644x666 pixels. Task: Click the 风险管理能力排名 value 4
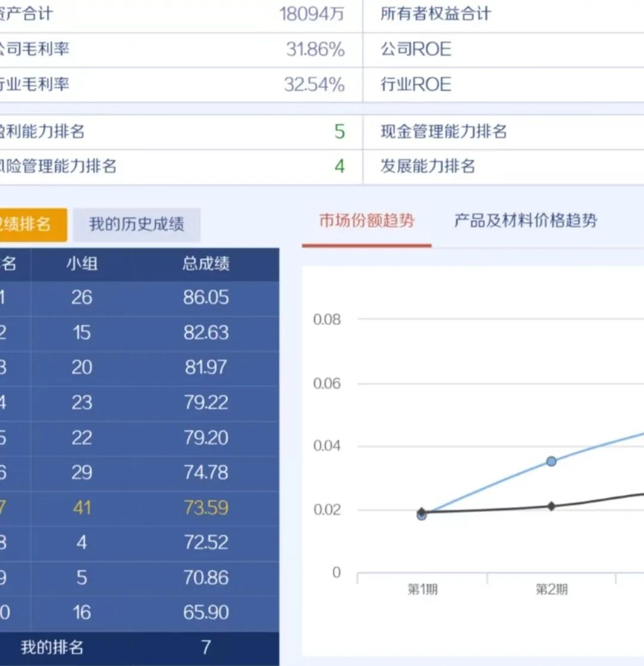click(339, 166)
